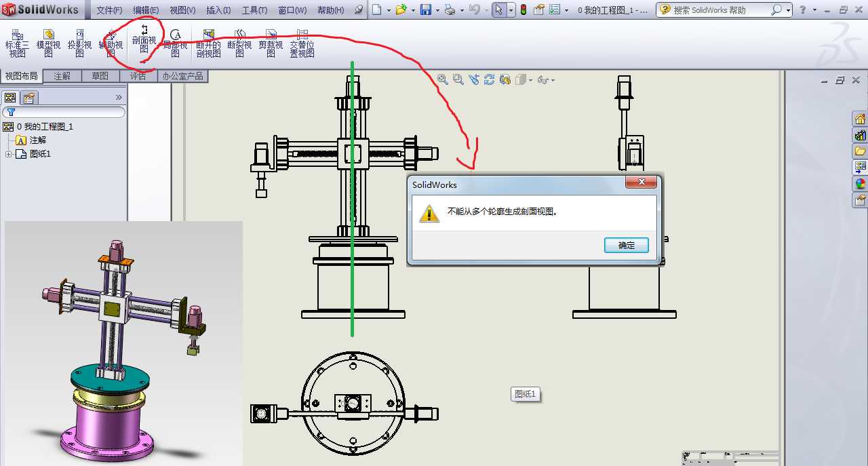The image size is (868, 466).
Task: Select the Alternate Position View (交替位置视图) tool
Action: (302, 43)
